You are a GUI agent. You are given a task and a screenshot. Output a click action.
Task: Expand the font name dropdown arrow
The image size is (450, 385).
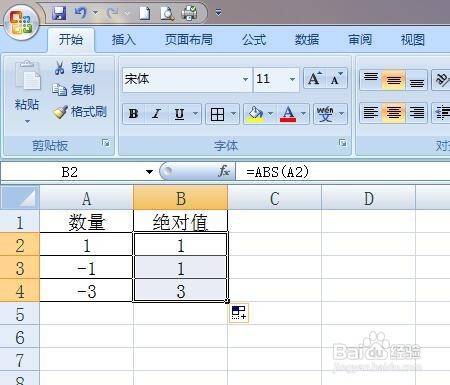(246, 79)
